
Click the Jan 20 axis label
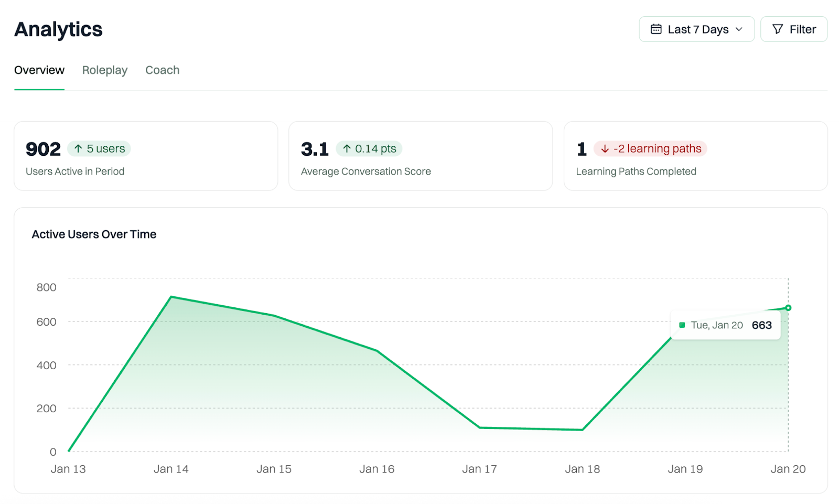pos(788,469)
